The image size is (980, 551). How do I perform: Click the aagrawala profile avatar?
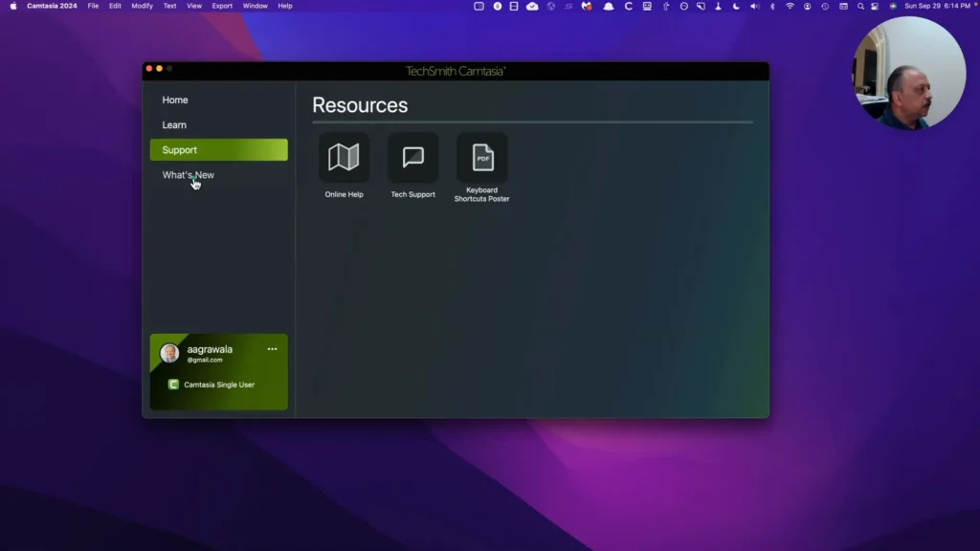coord(169,353)
